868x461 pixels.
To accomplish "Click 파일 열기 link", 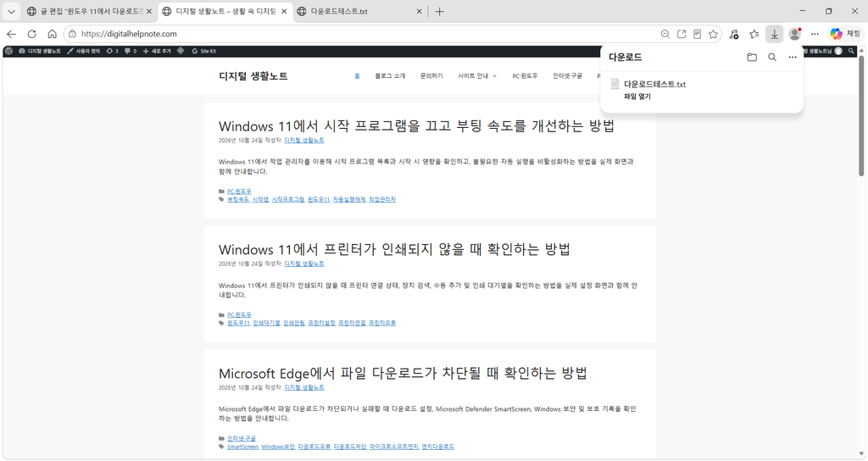I will tap(637, 97).
